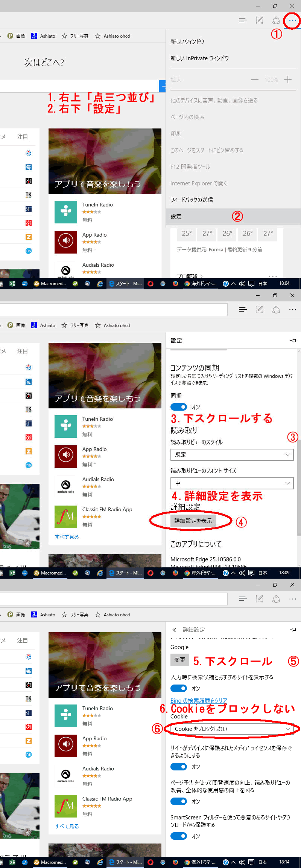
Task: Turn off the 同期 sync toggle
Action: coord(179,407)
